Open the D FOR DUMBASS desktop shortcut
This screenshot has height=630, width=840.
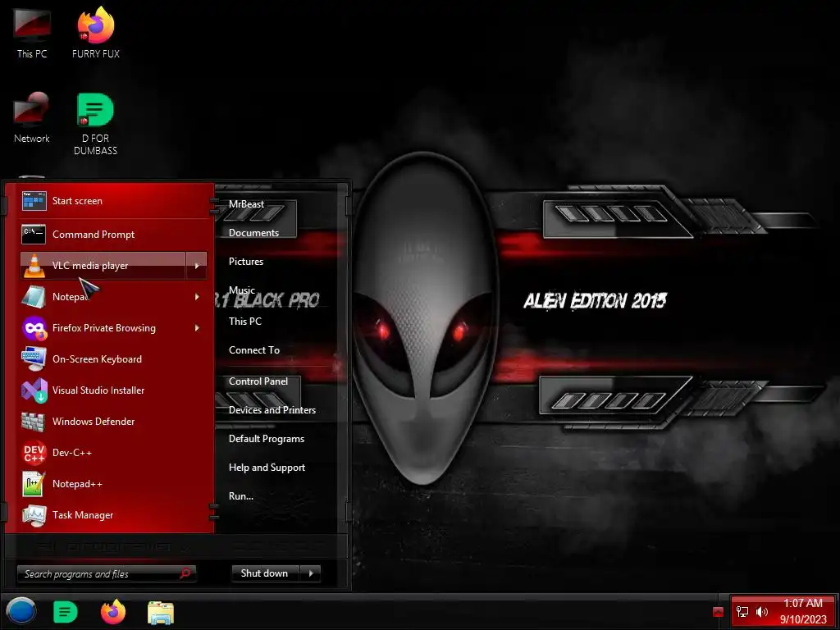click(95, 125)
